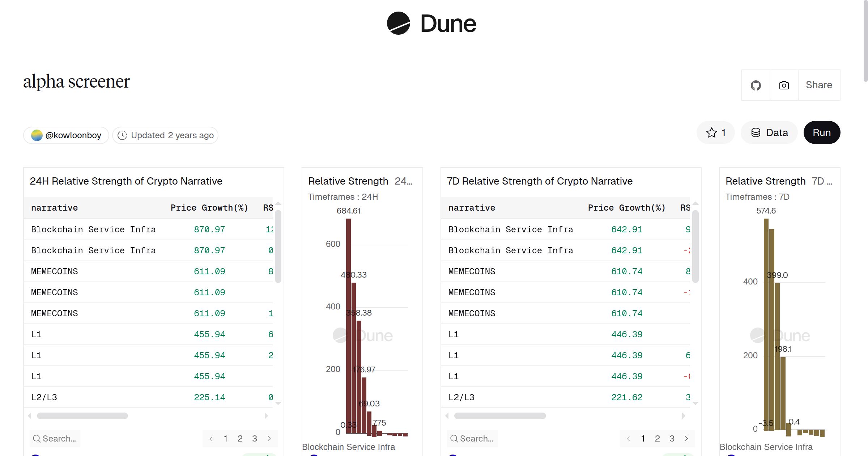Click the magnifier icon in the 24H table search

point(37,438)
